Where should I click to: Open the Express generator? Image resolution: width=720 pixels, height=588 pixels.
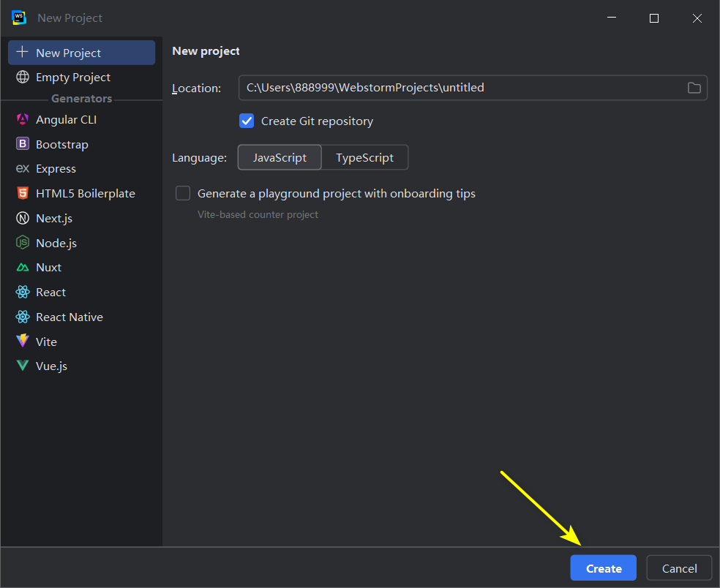(82, 168)
